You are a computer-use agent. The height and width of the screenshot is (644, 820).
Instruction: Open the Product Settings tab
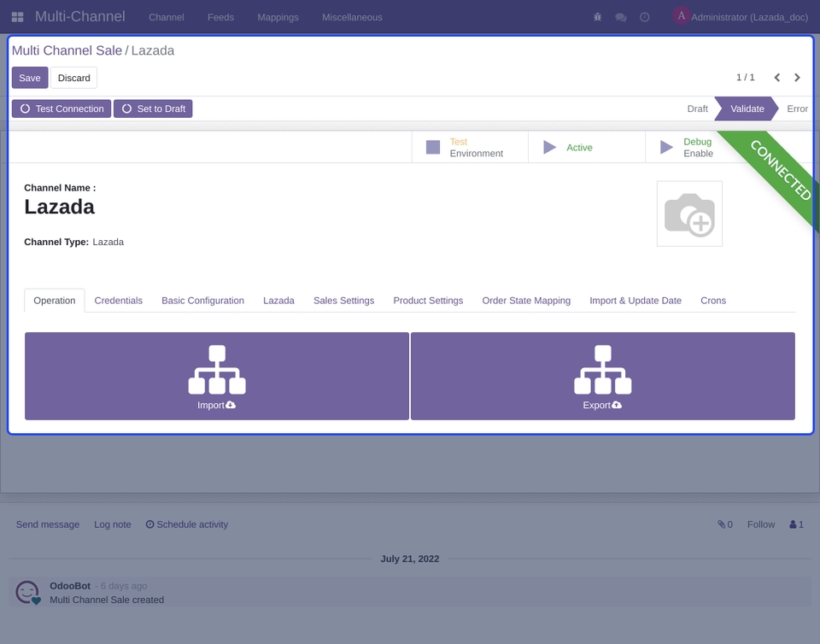coord(428,301)
